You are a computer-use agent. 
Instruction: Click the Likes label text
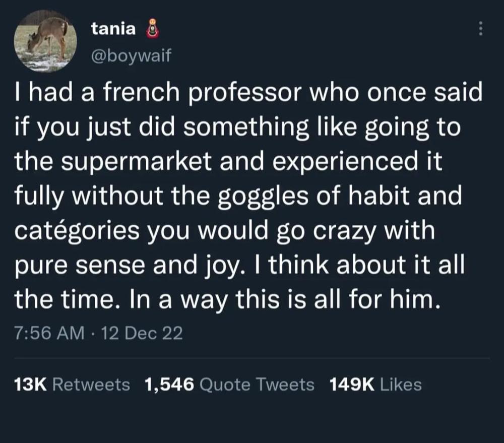(x=401, y=385)
